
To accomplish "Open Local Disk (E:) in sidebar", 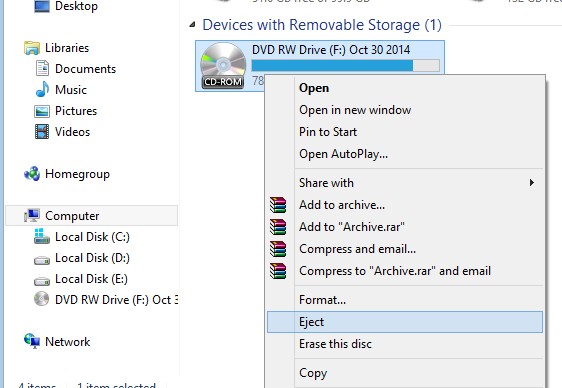I will point(91,279).
